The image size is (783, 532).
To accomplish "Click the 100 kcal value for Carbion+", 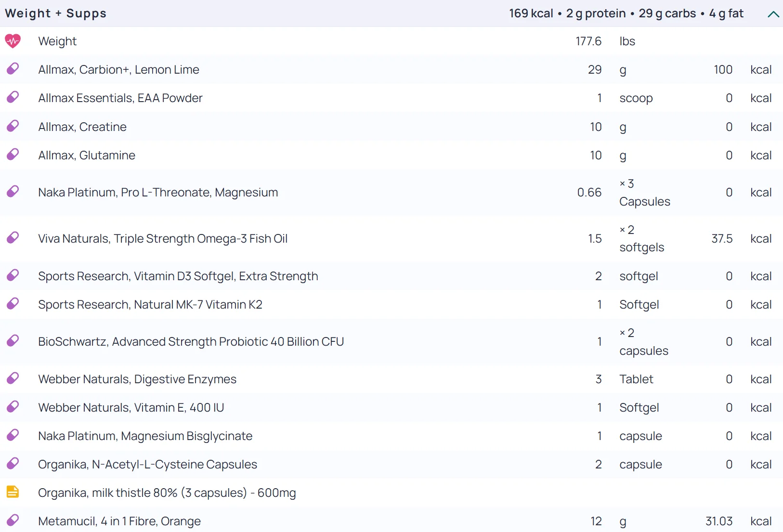I will click(x=723, y=70).
